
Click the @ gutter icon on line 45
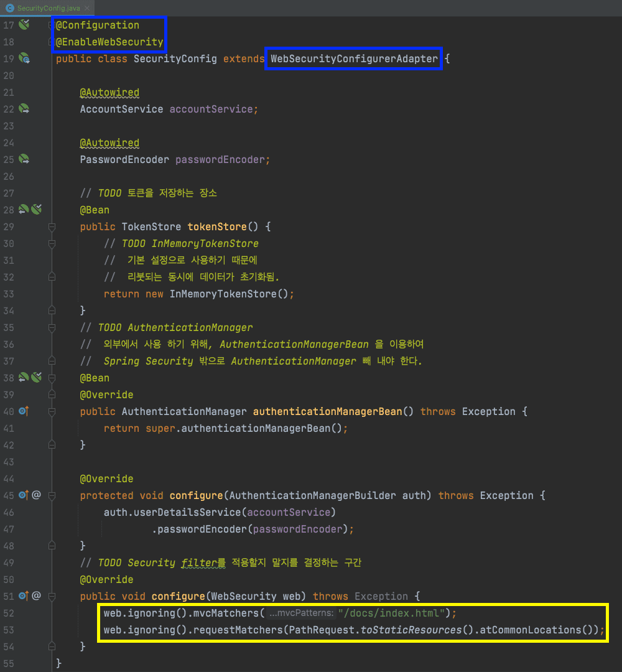(x=37, y=495)
